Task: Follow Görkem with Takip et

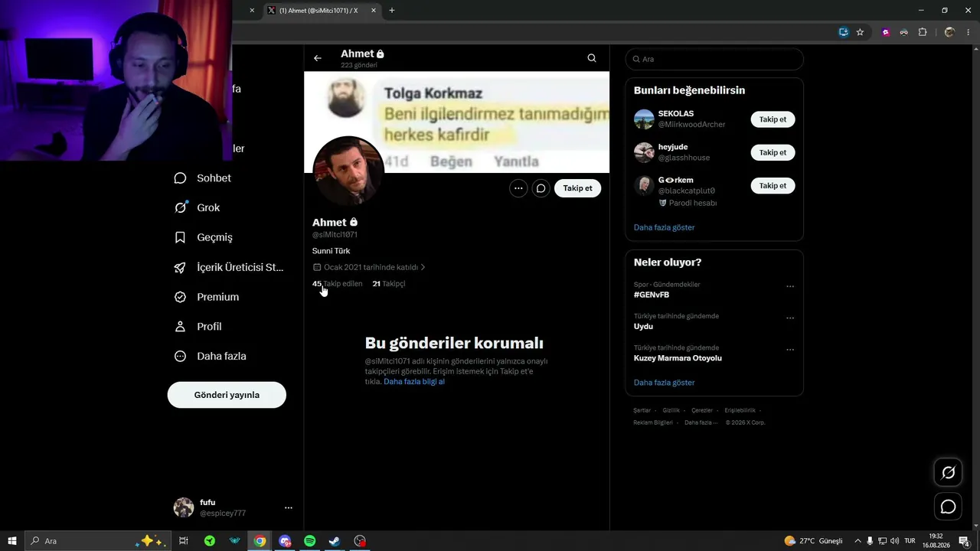Action: pos(773,185)
